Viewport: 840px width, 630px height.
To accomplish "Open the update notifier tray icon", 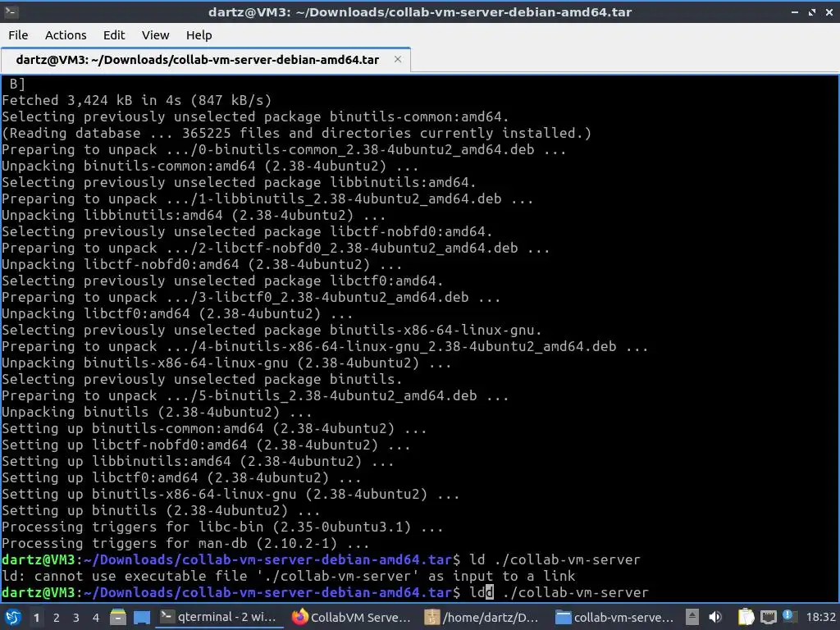I will click(789, 616).
